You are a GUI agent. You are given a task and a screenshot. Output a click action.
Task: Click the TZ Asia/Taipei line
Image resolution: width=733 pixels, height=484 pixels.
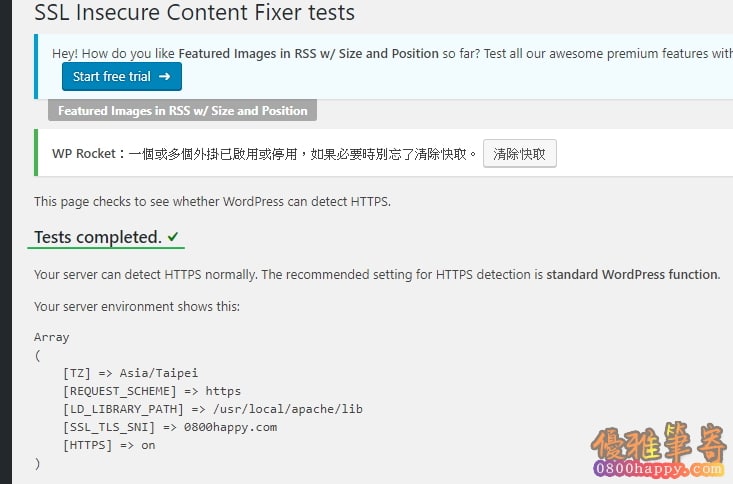(130, 373)
